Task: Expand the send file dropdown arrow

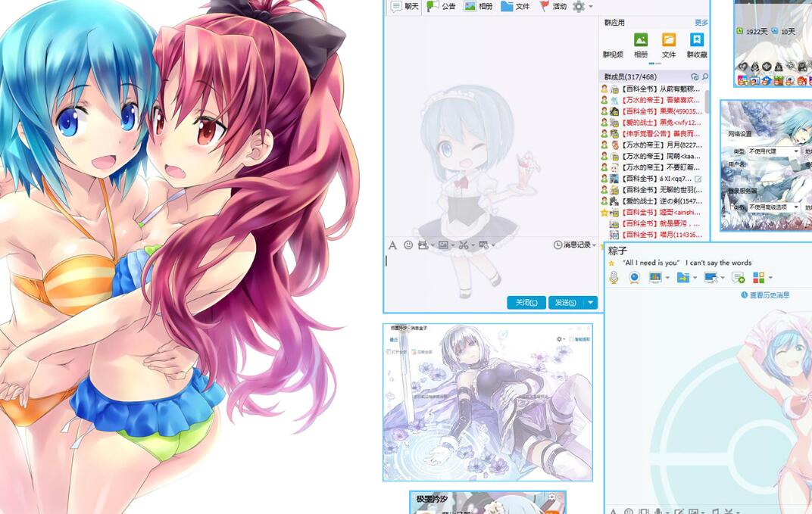Action: [695, 279]
